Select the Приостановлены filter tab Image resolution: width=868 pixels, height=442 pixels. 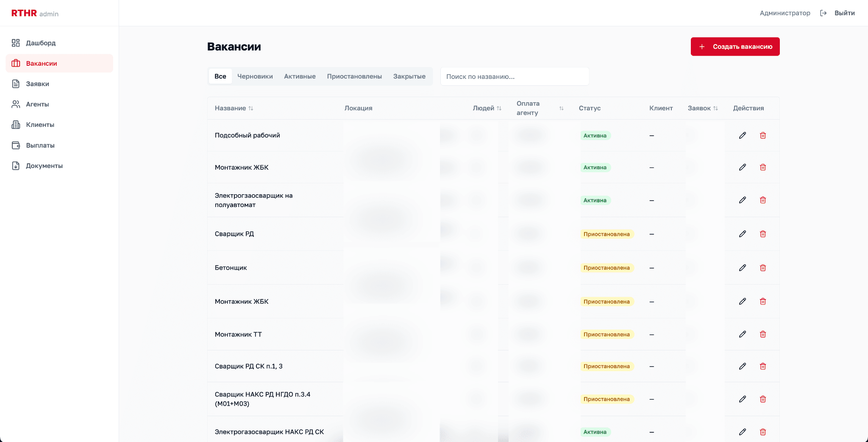(x=354, y=76)
